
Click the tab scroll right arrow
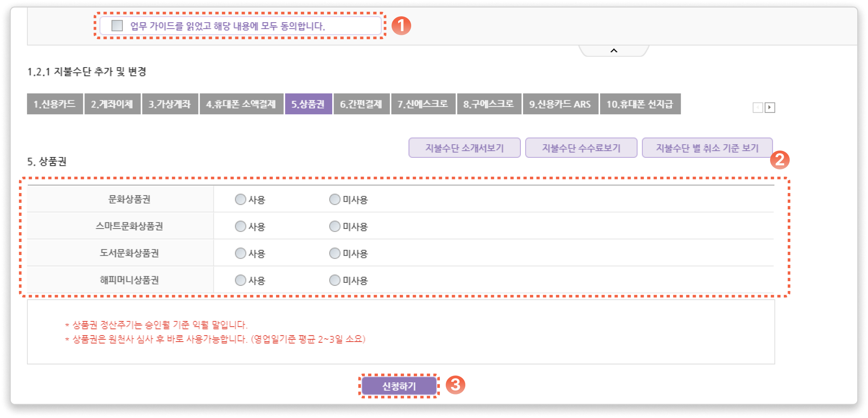(769, 107)
